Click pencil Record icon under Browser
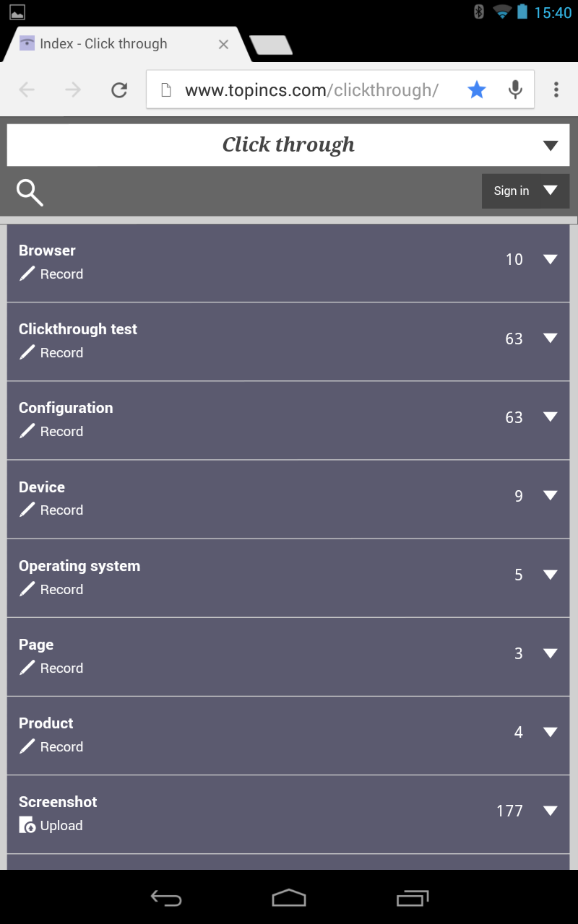Screen dimensions: 578x924 [27, 274]
